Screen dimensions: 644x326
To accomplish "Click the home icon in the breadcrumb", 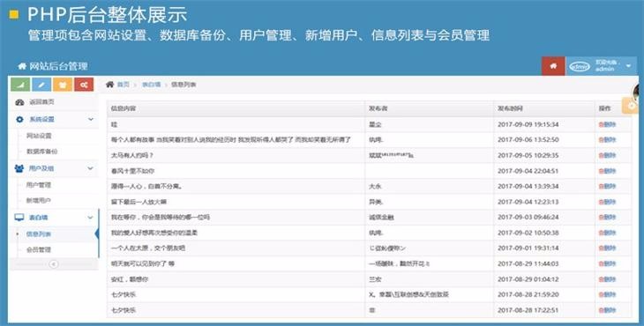I will (x=109, y=85).
